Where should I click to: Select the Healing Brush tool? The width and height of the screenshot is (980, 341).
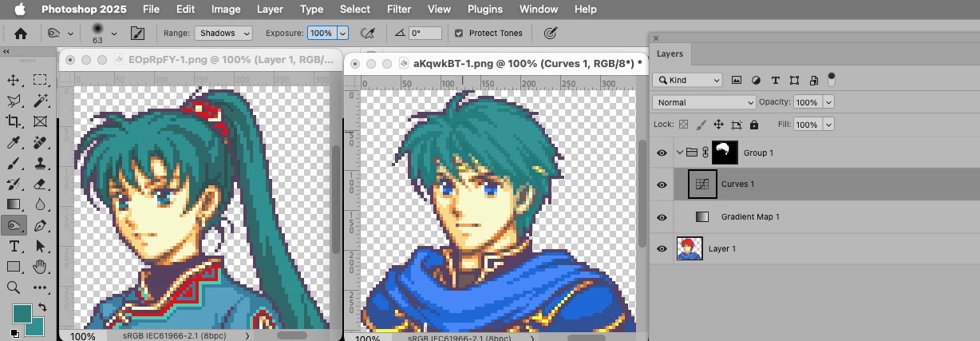(x=40, y=142)
